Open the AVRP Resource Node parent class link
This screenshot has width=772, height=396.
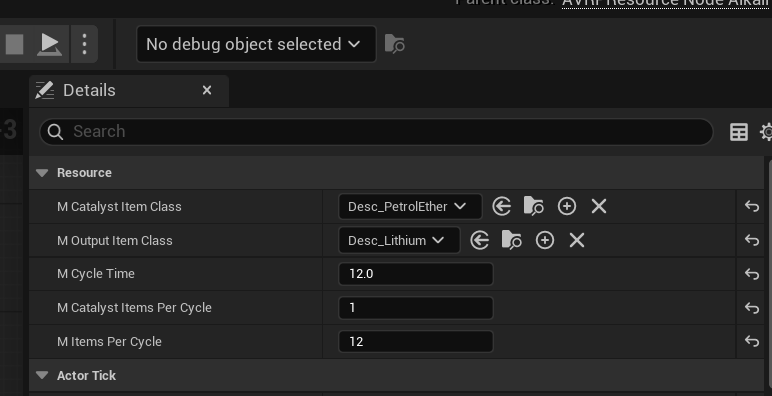(x=667, y=3)
